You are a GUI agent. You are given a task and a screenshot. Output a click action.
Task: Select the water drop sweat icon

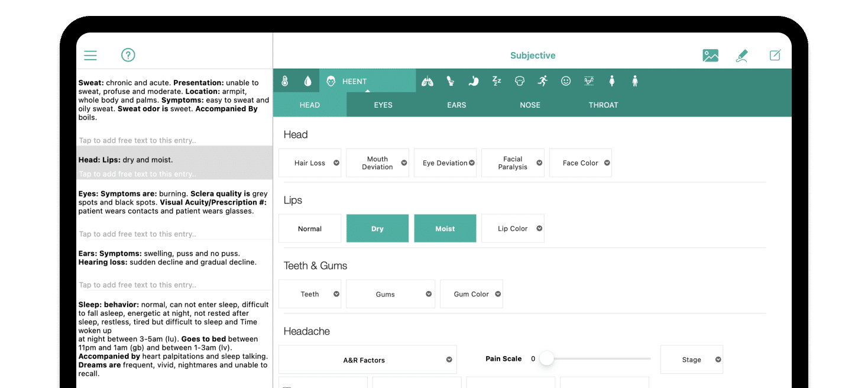click(307, 81)
